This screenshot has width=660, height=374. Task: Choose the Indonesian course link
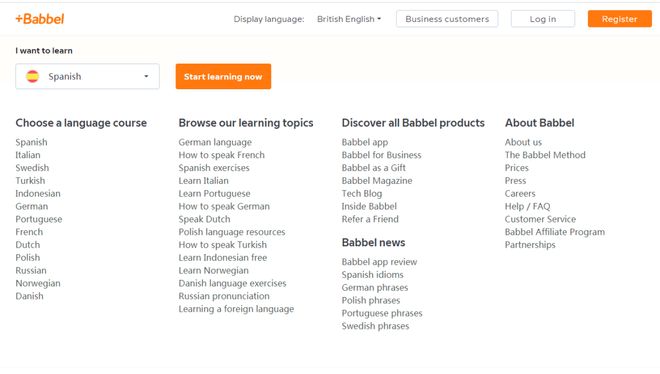click(x=38, y=194)
